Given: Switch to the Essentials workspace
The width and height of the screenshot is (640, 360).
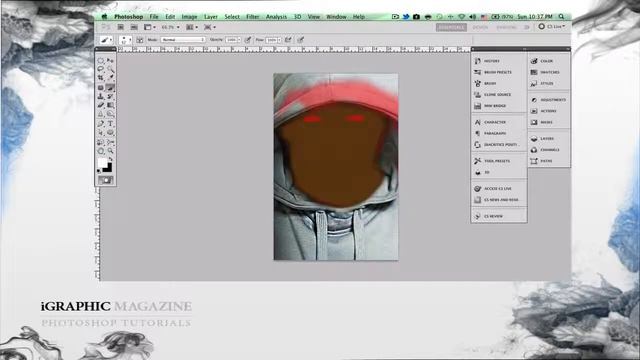Looking at the screenshot, I should pyautogui.click(x=451, y=27).
